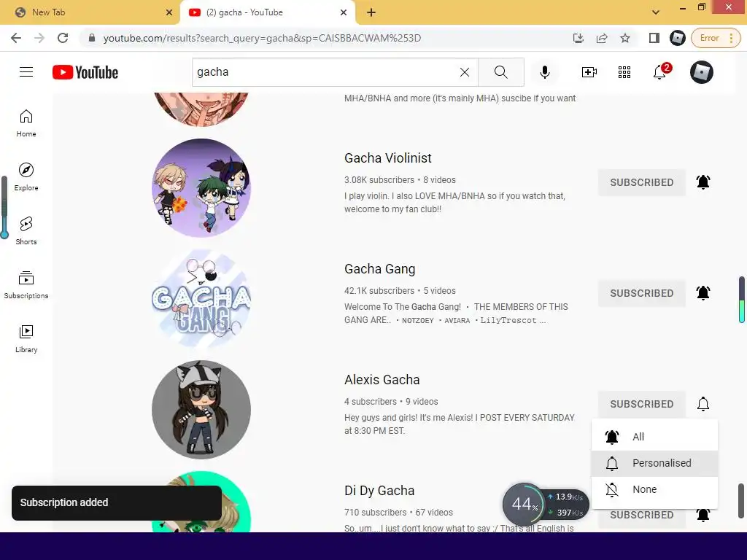747x560 pixels.
Task: Toggle the Gacha Violinist notification bell
Action: pos(703,182)
